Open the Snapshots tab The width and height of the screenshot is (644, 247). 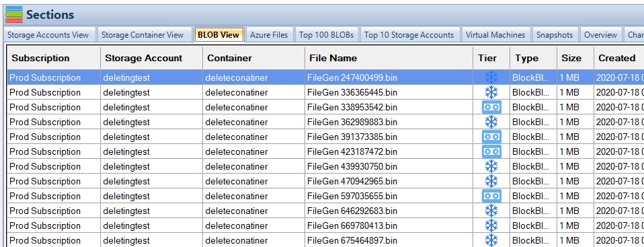555,35
